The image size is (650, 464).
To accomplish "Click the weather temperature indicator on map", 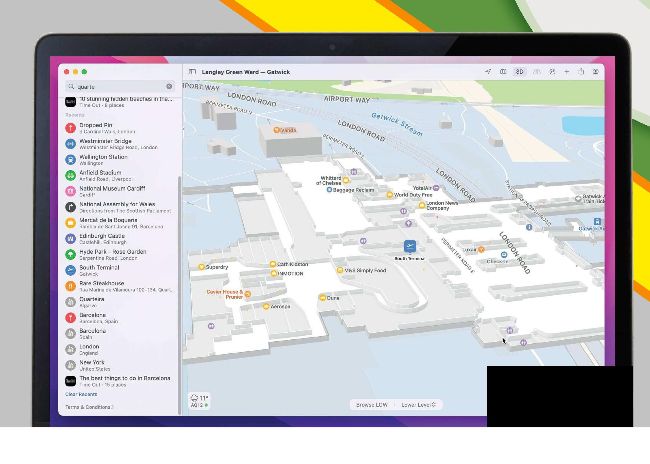I will click(200, 401).
